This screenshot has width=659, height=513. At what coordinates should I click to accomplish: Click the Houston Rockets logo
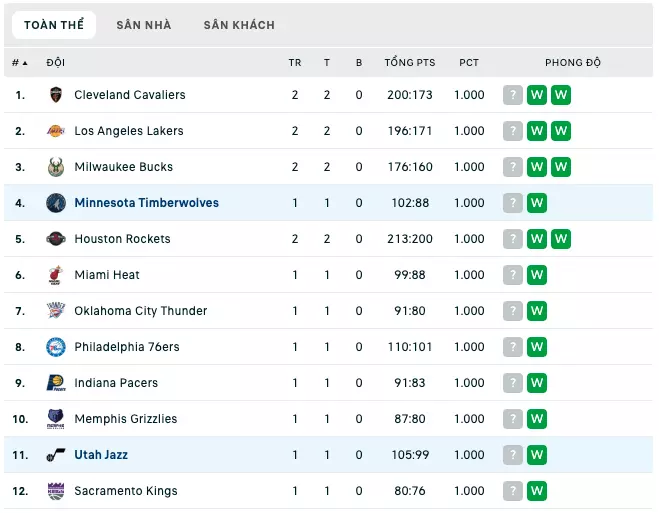(56, 239)
